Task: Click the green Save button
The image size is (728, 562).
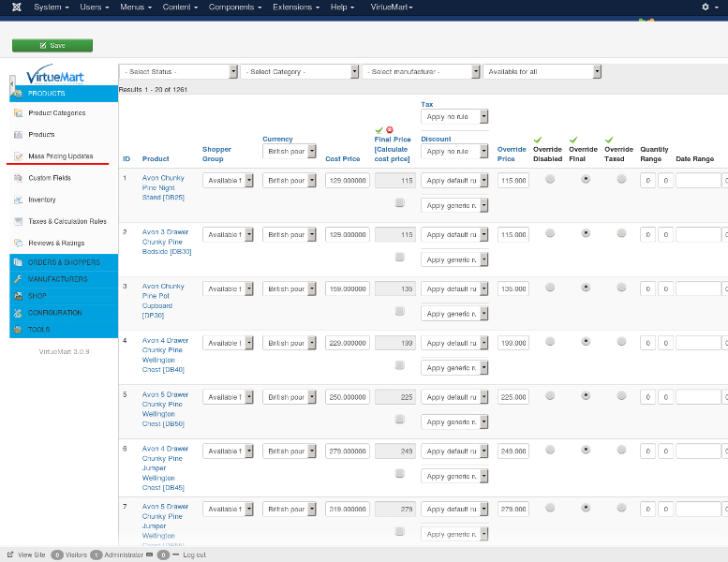Action: [52, 46]
